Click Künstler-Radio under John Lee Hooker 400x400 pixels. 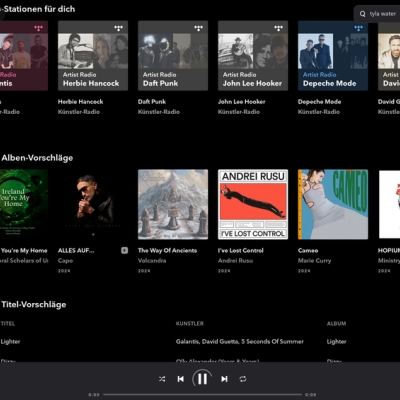239,112
